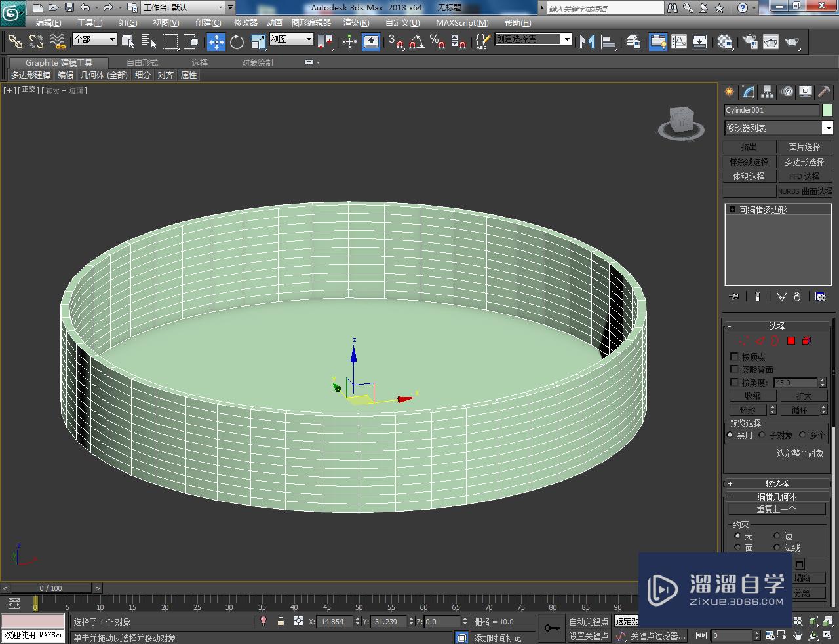Select the 禁用 preview radio button

click(x=730, y=434)
